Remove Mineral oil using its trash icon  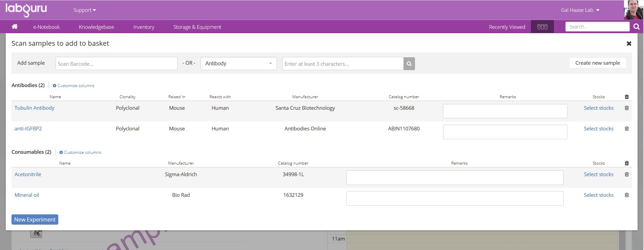click(x=627, y=195)
